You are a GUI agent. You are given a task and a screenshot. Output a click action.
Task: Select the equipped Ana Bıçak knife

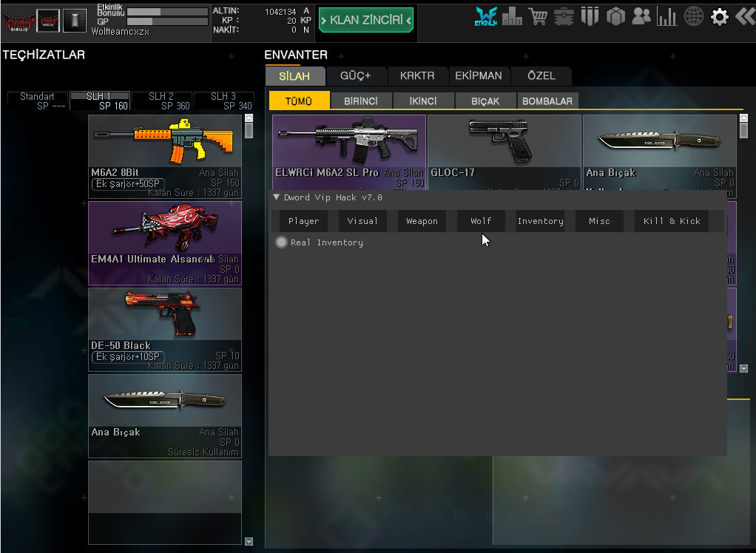coord(165,416)
